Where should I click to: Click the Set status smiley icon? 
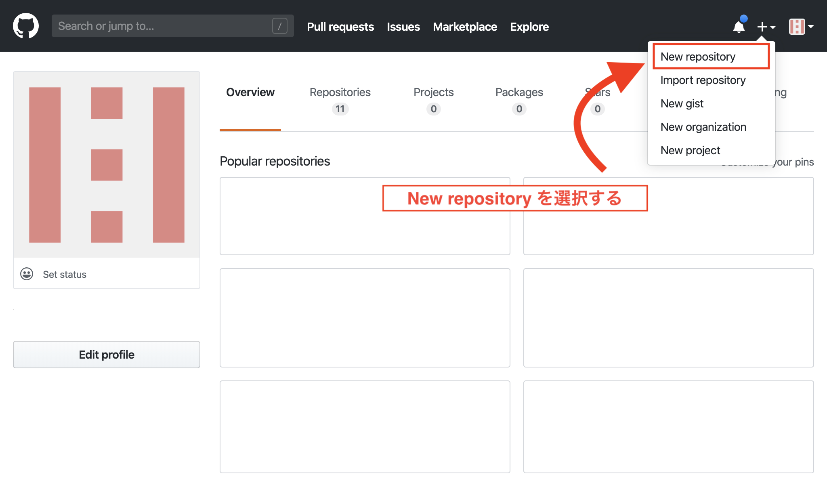[27, 274]
